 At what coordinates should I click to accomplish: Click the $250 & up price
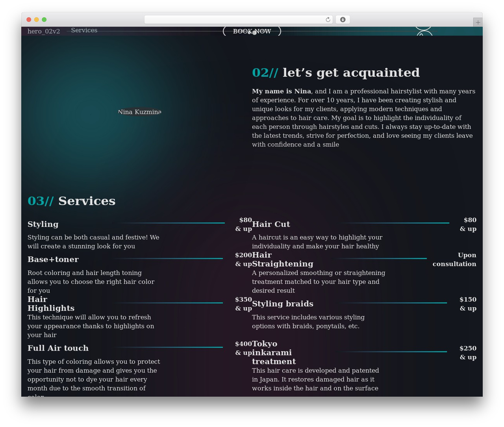[468, 353]
